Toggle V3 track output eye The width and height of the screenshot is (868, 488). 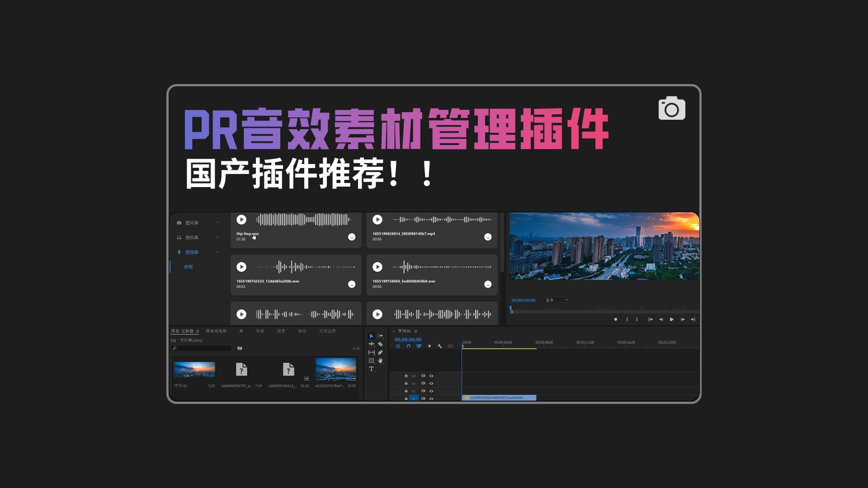(x=431, y=384)
